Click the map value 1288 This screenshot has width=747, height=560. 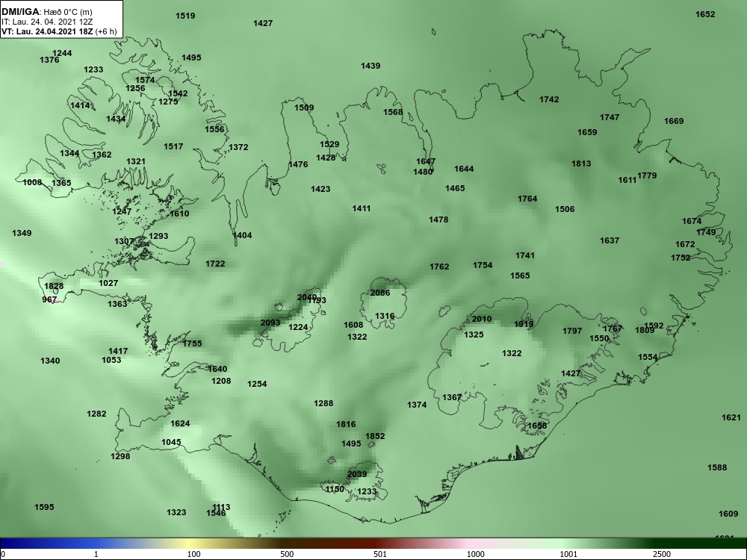point(323,403)
